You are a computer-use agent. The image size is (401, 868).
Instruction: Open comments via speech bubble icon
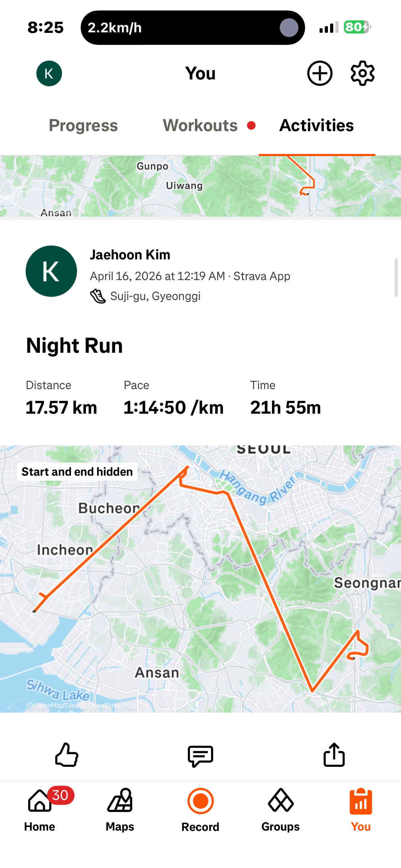[200, 755]
